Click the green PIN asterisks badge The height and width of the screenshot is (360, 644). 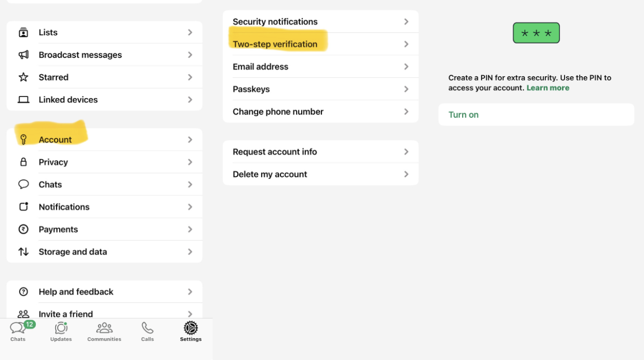coord(536,33)
